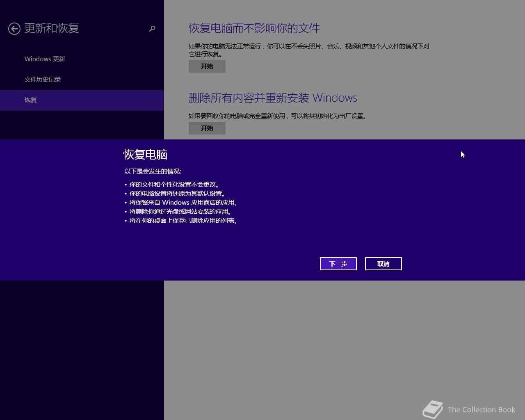
Task: Click description 如果要回收你的电脑或完全重新使用
Action: click(278, 116)
